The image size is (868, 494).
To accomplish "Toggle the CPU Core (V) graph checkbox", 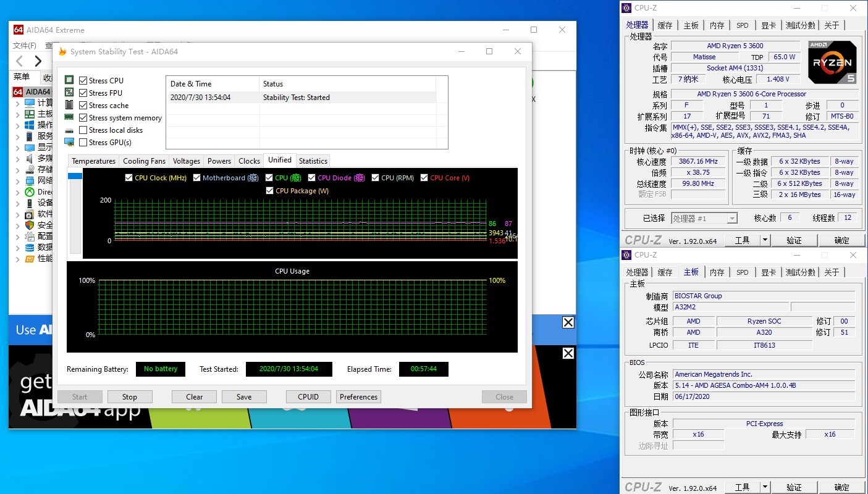I will coord(424,178).
